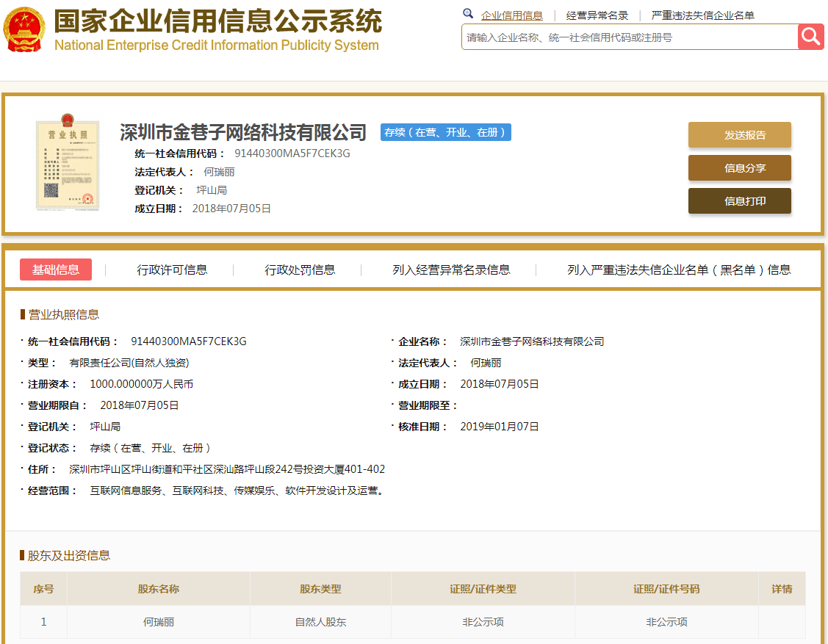Open the 行政许可信息 tab
The height and width of the screenshot is (644, 828).
point(172,269)
